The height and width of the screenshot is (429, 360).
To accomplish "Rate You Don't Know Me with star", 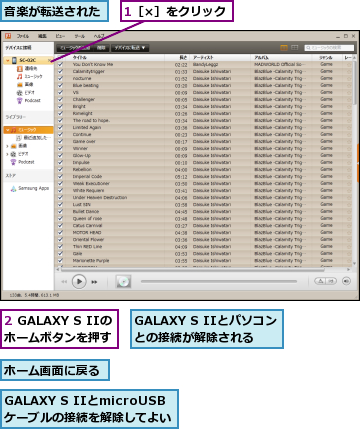I will [349, 64].
